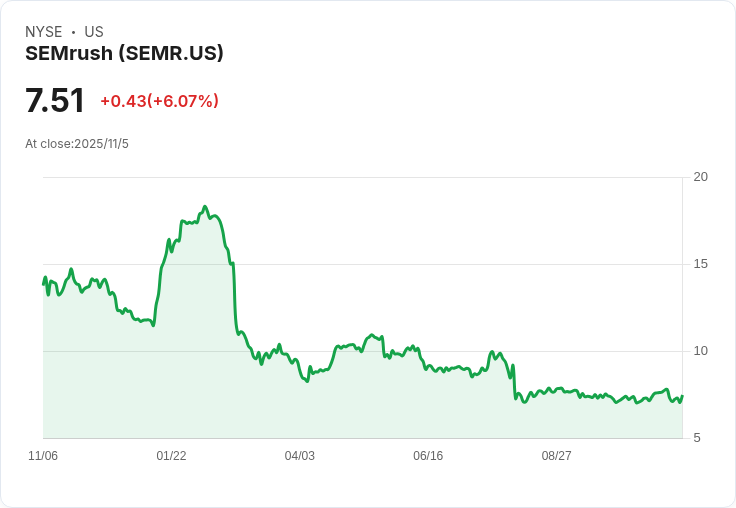Select the 08/27 date on time axis
The height and width of the screenshot is (508, 736).
point(556,456)
